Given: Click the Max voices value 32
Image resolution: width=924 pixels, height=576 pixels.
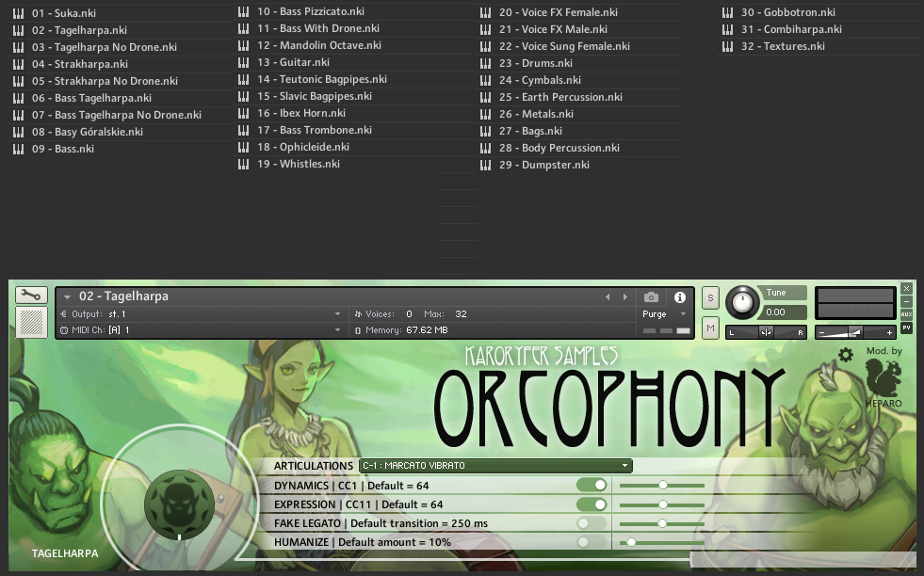Looking at the screenshot, I should pyautogui.click(x=461, y=314).
